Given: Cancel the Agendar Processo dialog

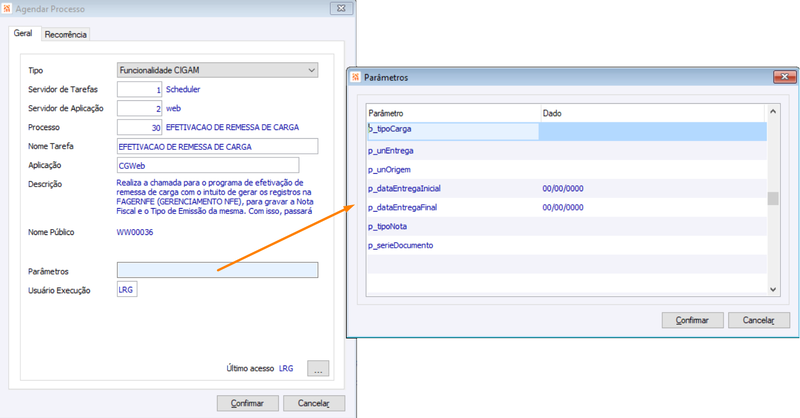Looking at the screenshot, I should tap(314, 403).
